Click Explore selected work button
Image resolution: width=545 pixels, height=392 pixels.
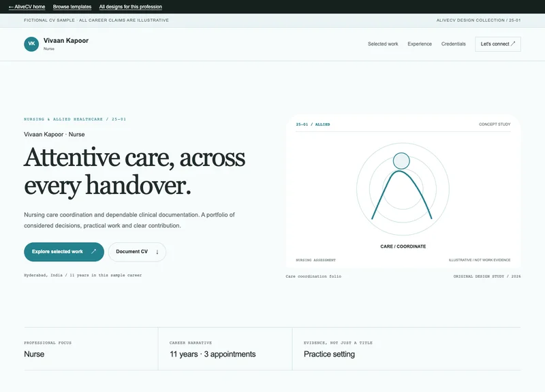tap(64, 252)
